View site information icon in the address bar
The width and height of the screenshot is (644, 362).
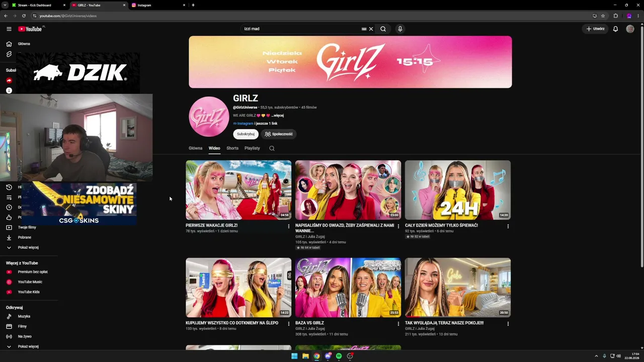pyautogui.click(x=35, y=16)
